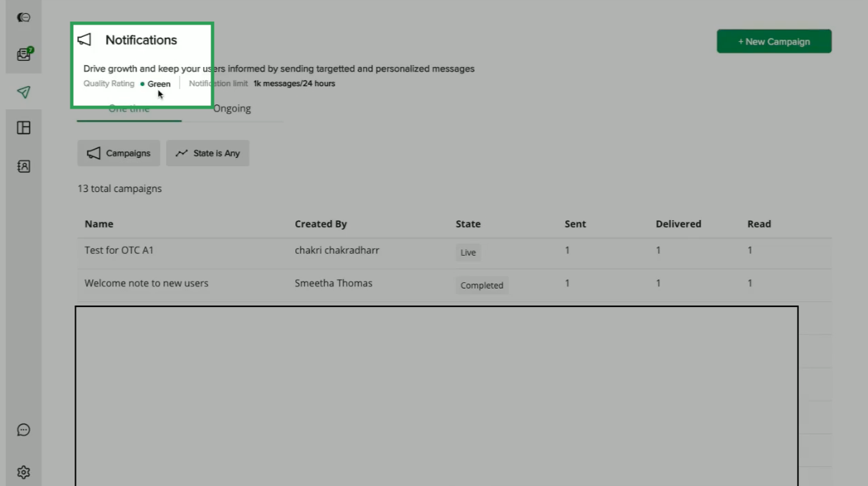Open the State is Any filter
This screenshot has width=868, height=486.
[208, 153]
